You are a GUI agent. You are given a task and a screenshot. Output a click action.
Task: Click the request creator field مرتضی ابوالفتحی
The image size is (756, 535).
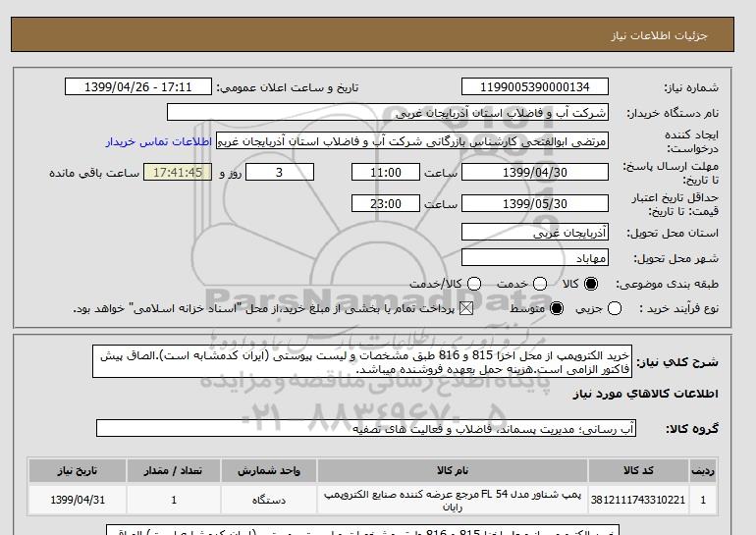[x=412, y=141]
